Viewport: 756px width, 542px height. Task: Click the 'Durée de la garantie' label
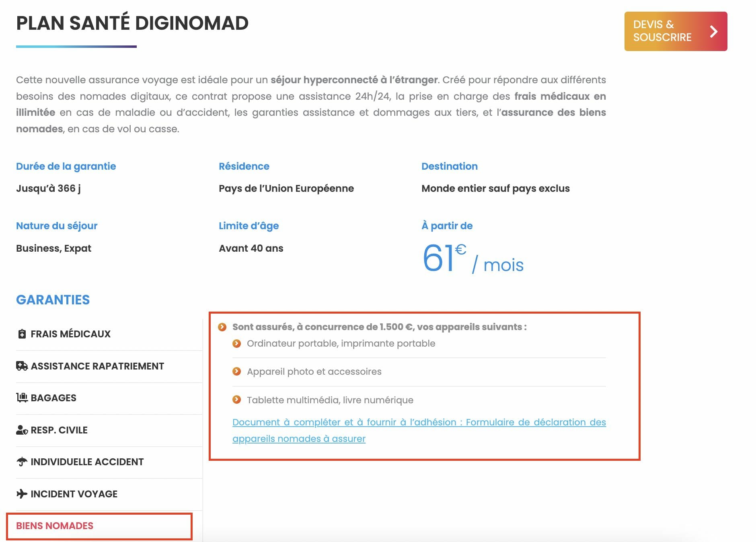[x=66, y=166]
